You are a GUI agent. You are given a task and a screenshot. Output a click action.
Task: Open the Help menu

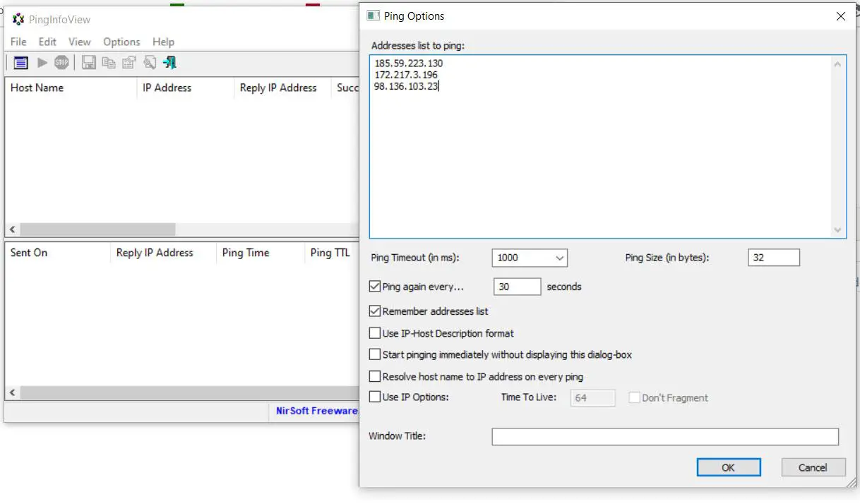pyautogui.click(x=163, y=42)
